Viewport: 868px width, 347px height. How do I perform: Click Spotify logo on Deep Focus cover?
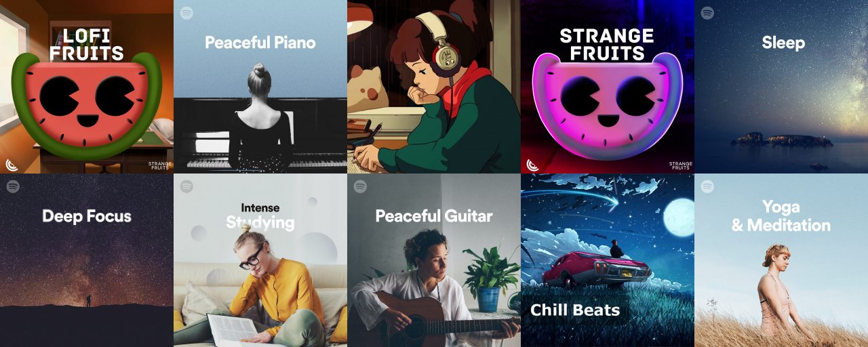click(x=13, y=186)
